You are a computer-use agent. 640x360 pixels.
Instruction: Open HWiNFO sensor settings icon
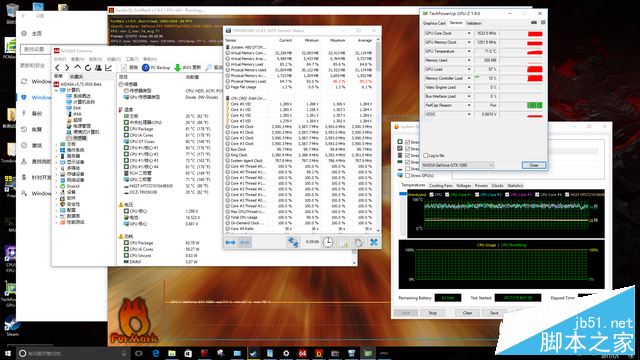(358, 242)
